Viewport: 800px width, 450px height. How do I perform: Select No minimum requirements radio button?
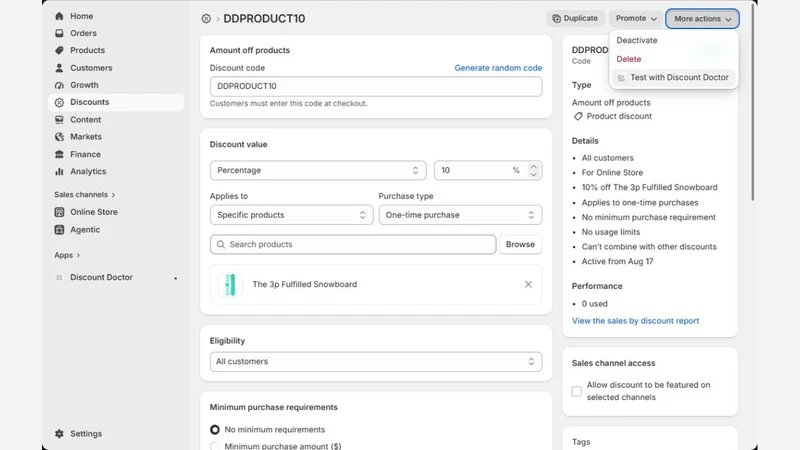(x=215, y=430)
